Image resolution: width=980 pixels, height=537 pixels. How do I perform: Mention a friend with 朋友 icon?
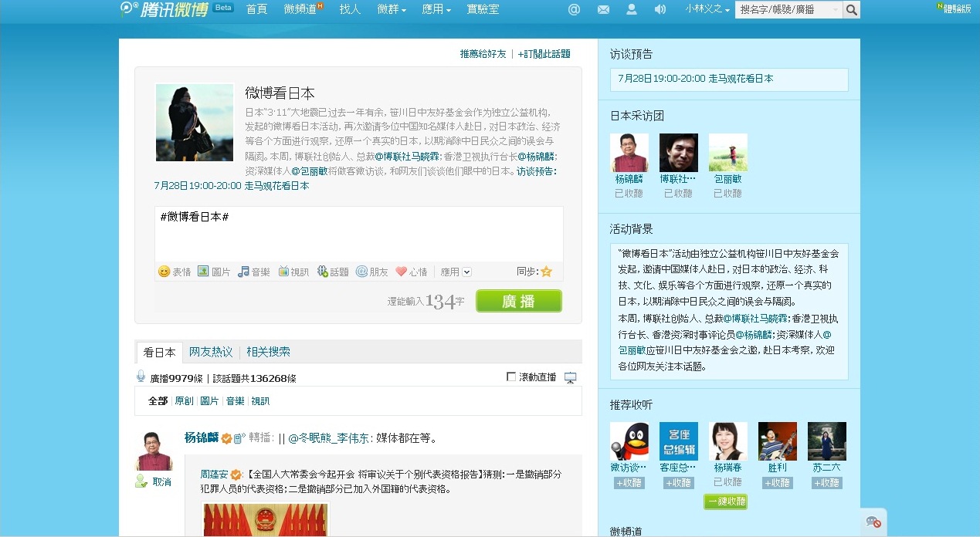pos(372,272)
